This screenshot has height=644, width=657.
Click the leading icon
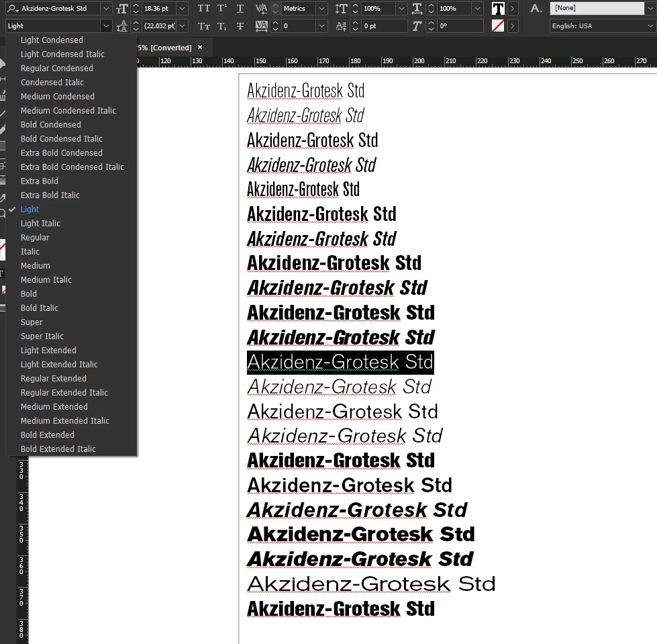tap(121, 26)
